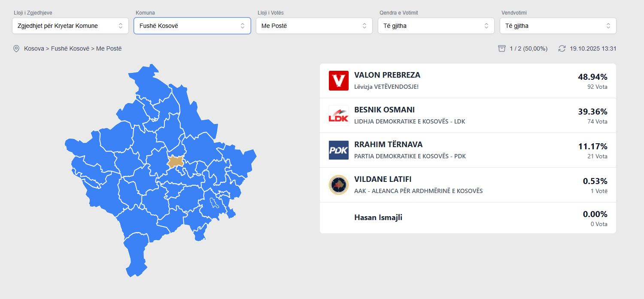Click the location pin icon

16,48
